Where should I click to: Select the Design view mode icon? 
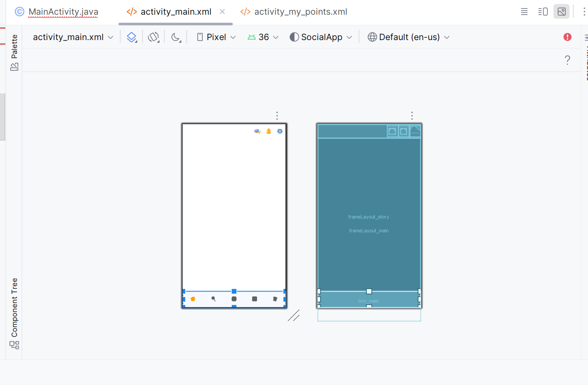(561, 12)
